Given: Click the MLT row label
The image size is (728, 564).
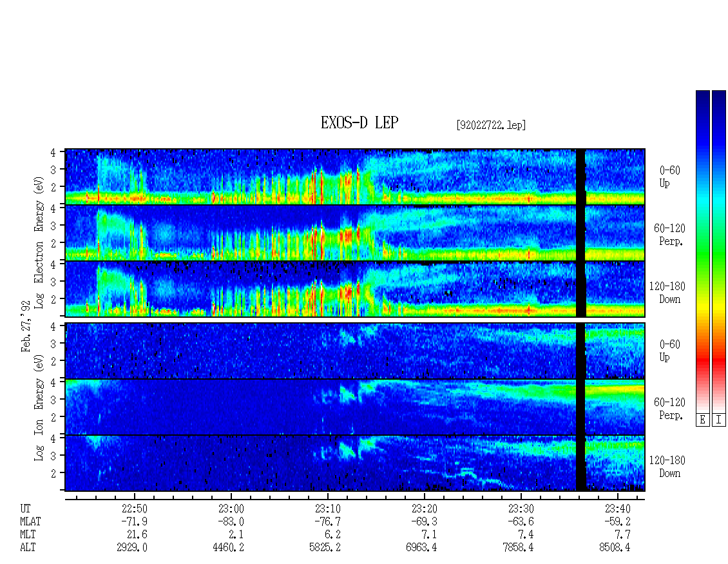Looking at the screenshot, I should click(x=28, y=534).
